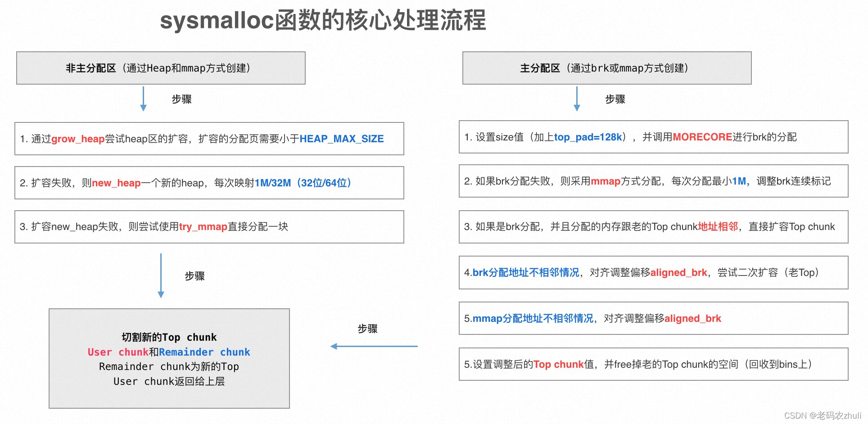The image size is (868, 424).
Task: Select step 3 box mentioning 地址相邻
Action: [x=653, y=227]
